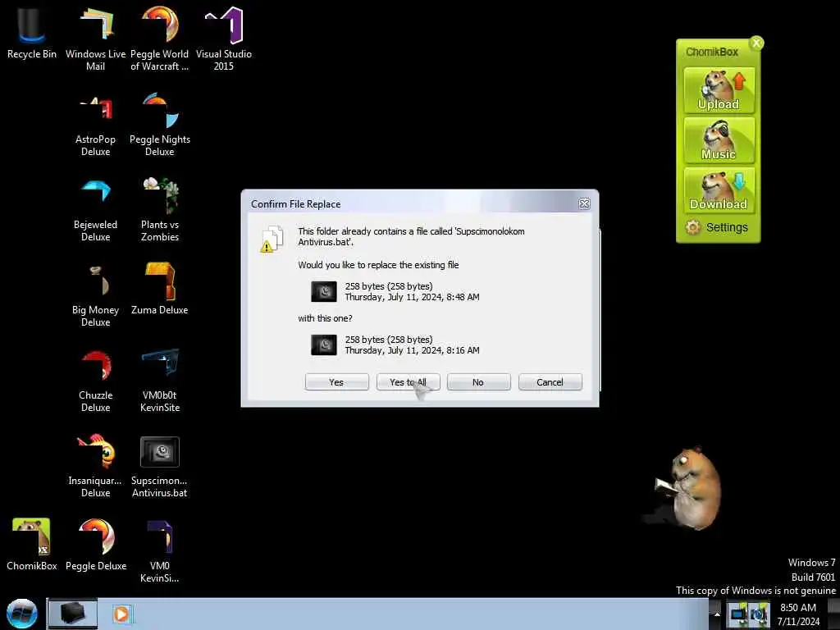Click Download in ChomikBox widget
This screenshot has width=840, height=630.
[719, 190]
